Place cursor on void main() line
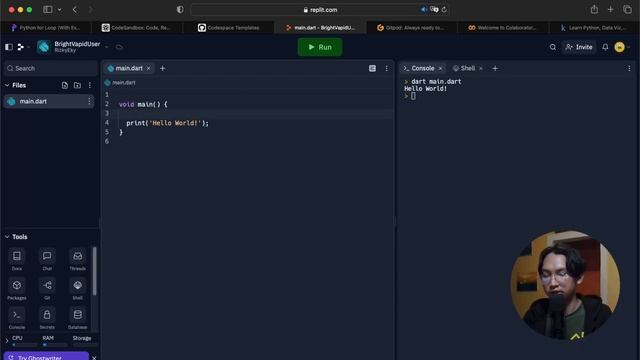Viewport: 640px width, 360px height. coord(143,104)
